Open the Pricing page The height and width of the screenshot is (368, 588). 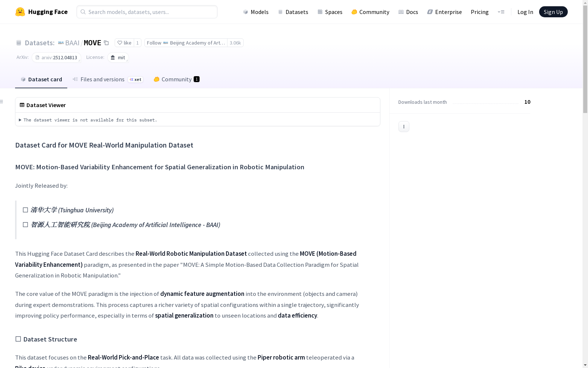pos(480,12)
